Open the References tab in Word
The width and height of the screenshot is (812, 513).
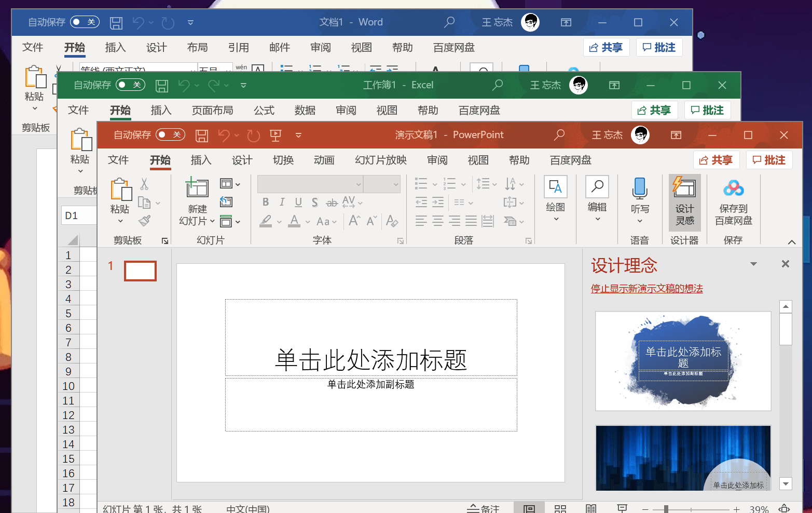[x=239, y=47]
